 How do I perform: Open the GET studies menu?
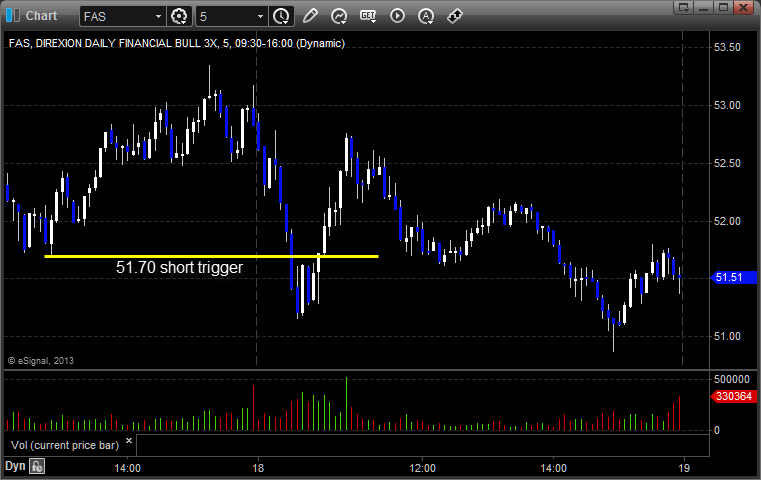click(368, 16)
